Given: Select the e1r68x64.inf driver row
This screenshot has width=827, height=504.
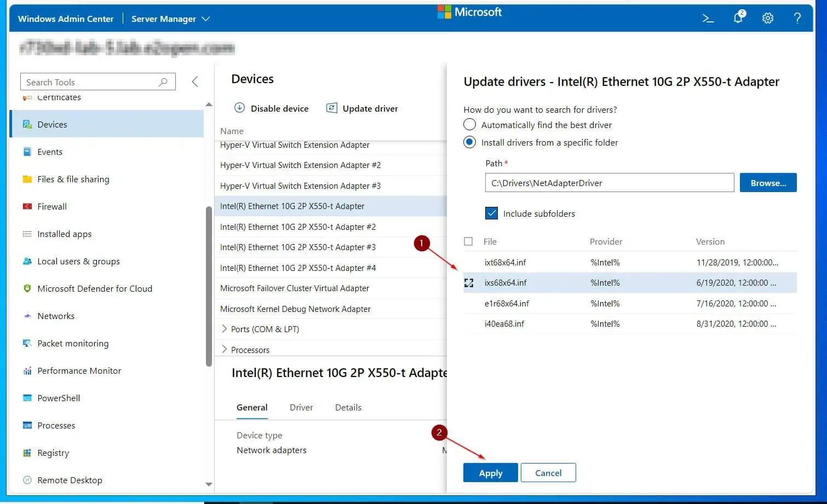Looking at the screenshot, I should click(x=630, y=303).
